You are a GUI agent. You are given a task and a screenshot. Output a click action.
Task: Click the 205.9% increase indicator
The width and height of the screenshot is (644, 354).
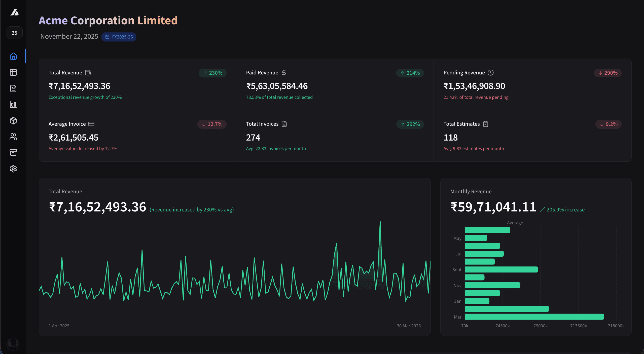(x=563, y=209)
